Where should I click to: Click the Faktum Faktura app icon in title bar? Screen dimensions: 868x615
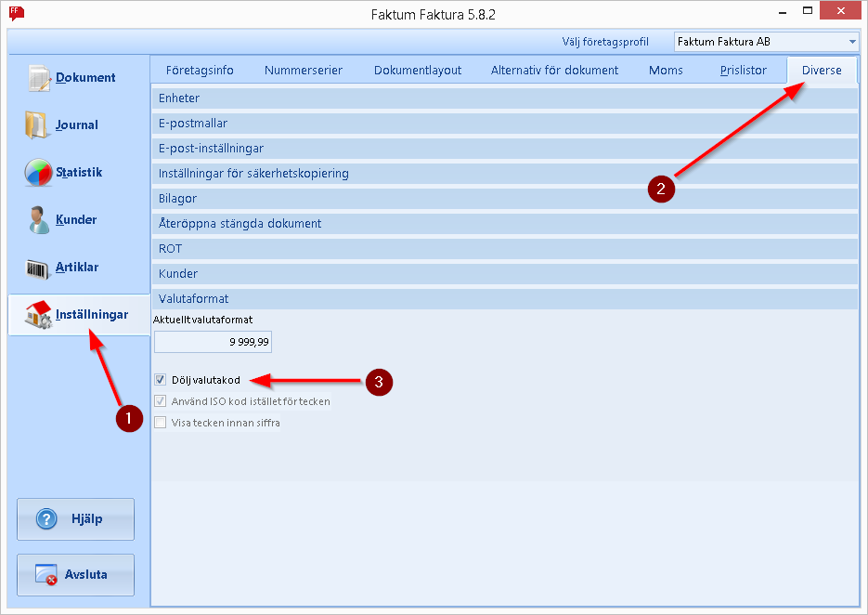[x=17, y=13]
